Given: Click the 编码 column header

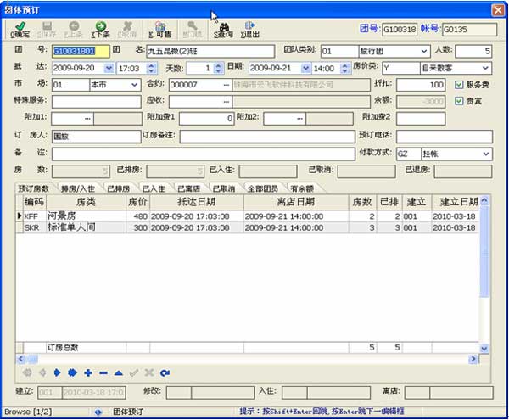Looking at the screenshot, I should coord(34,202).
